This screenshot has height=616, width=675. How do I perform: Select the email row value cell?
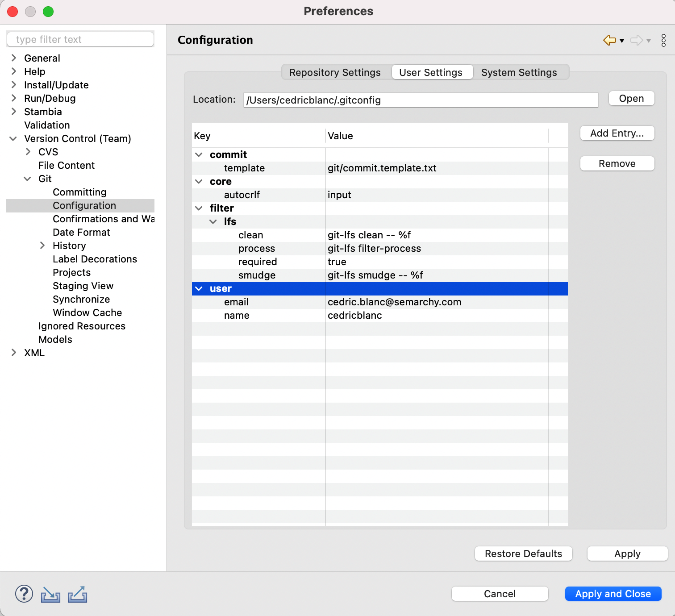[394, 302]
